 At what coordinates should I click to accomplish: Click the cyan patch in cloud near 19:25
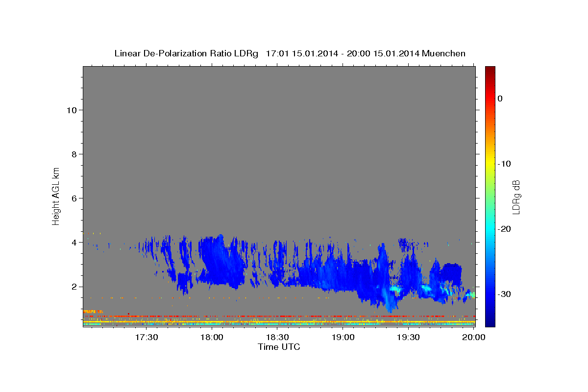pyautogui.click(x=395, y=290)
